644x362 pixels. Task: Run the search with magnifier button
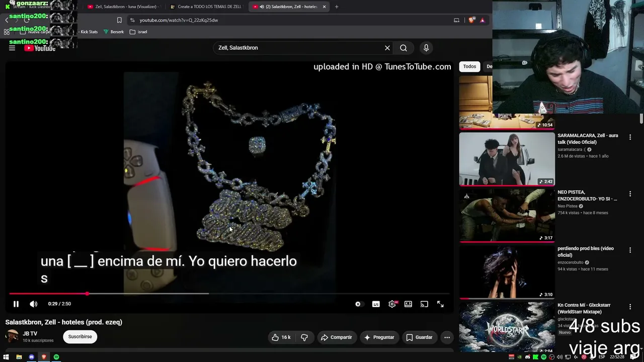click(x=404, y=48)
